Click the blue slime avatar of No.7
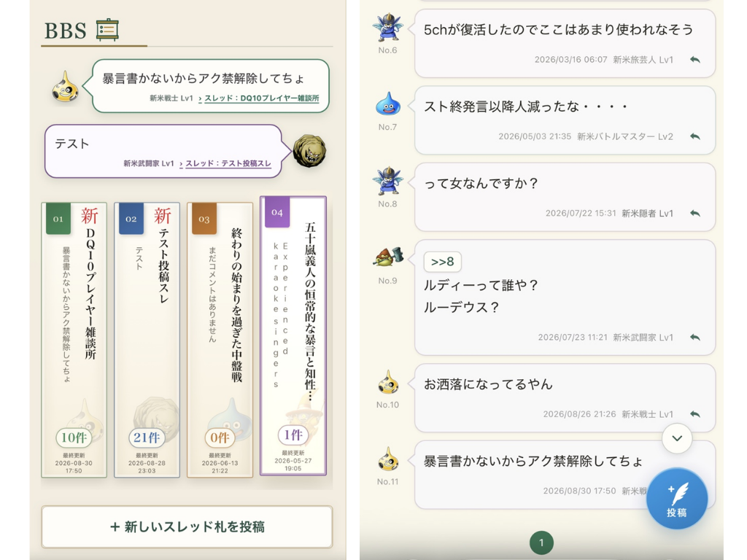 (388, 104)
